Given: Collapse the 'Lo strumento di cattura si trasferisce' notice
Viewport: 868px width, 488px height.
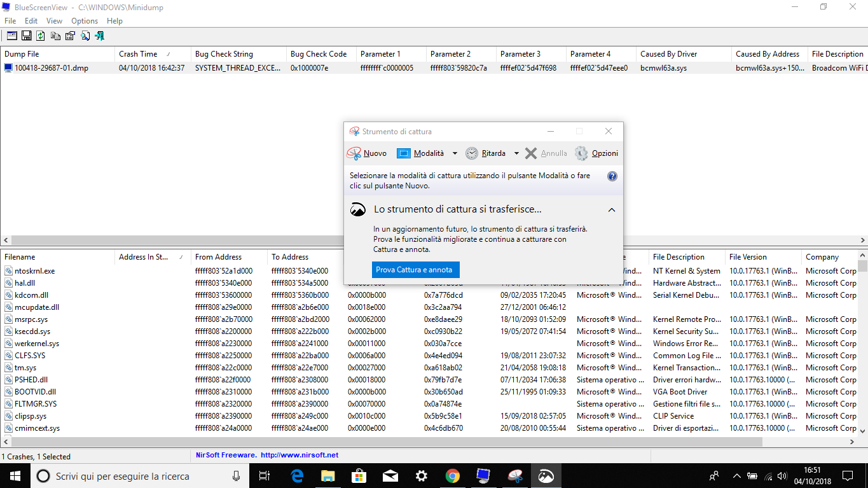Looking at the screenshot, I should pyautogui.click(x=612, y=209).
